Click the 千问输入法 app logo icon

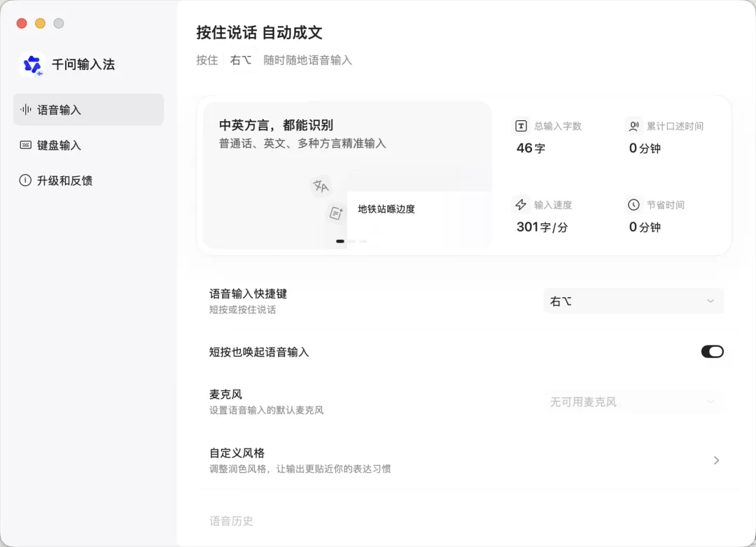pos(32,64)
